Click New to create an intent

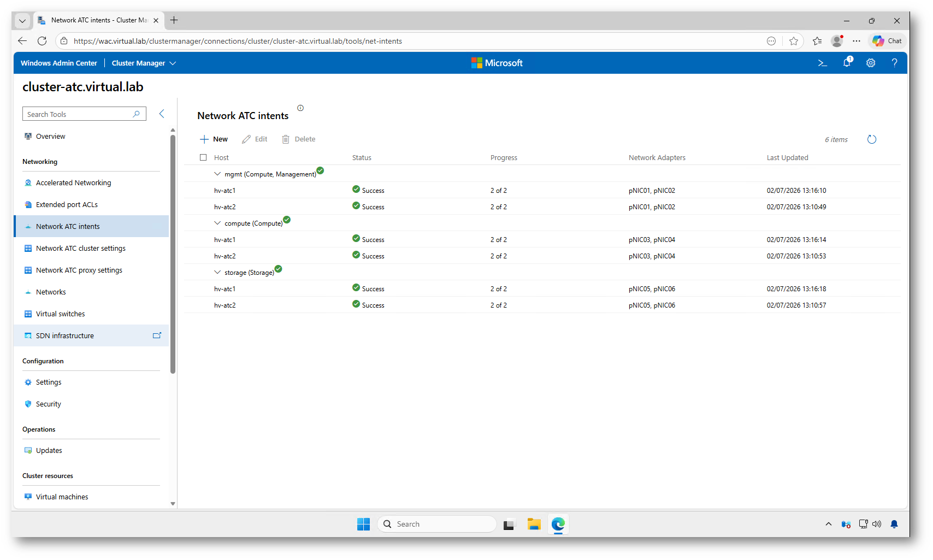coord(214,139)
